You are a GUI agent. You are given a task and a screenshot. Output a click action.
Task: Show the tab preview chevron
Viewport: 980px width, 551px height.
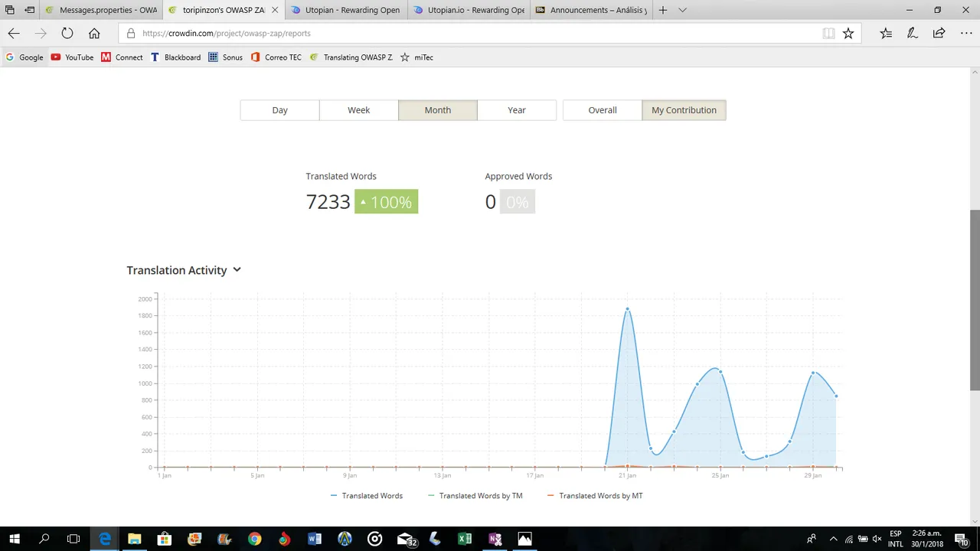pos(682,10)
